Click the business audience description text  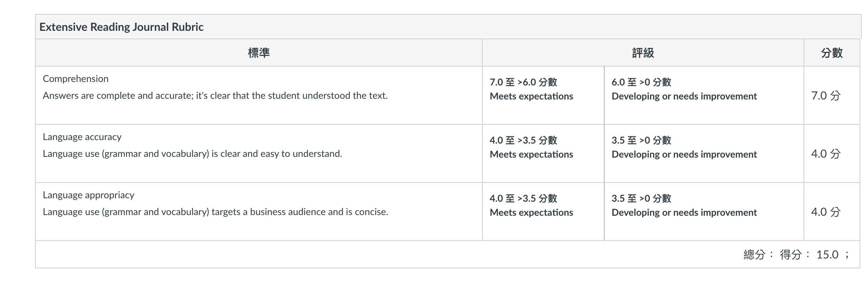[x=215, y=212]
